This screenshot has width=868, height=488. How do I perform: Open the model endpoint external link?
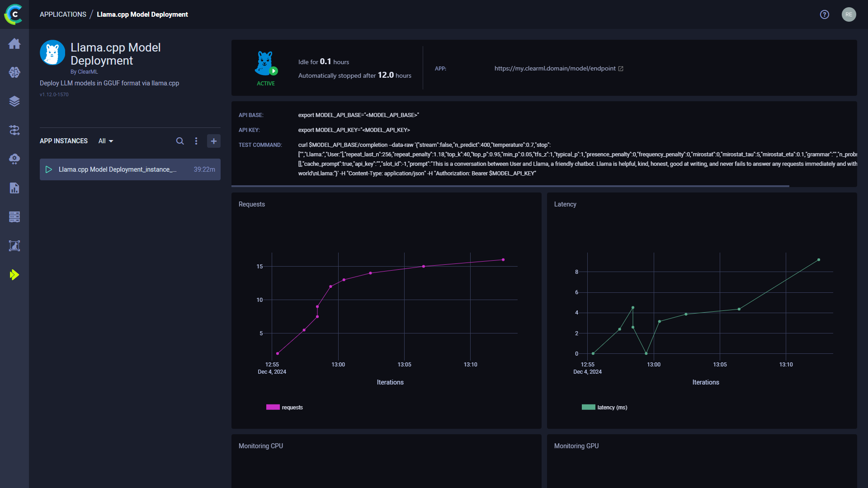[x=621, y=68]
